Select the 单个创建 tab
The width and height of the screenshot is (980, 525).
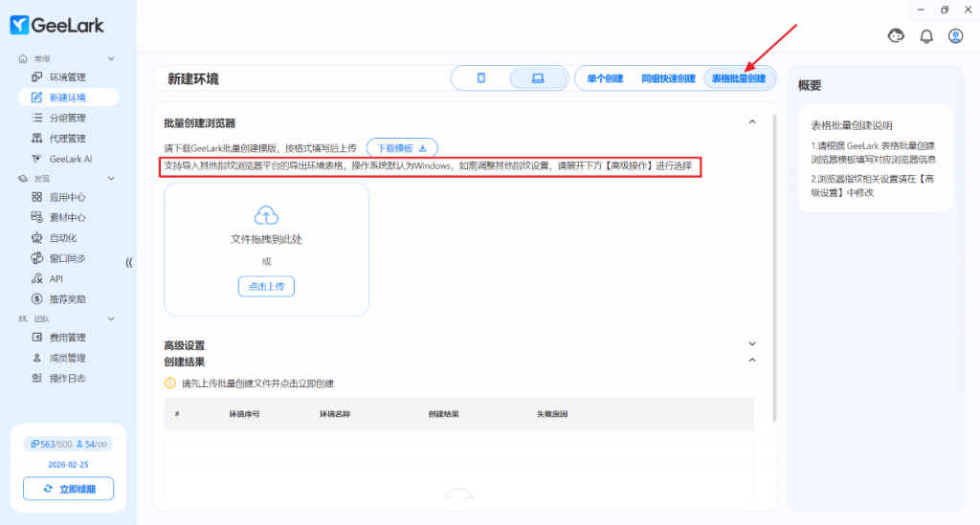point(605,78)
